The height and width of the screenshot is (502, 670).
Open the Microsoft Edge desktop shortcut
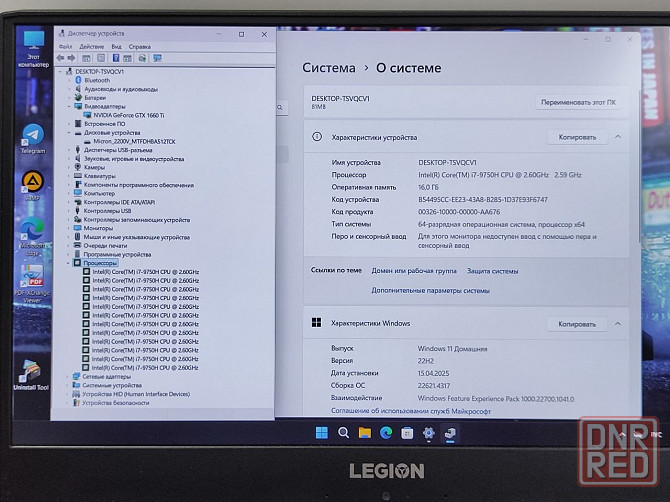click(32, 236)
